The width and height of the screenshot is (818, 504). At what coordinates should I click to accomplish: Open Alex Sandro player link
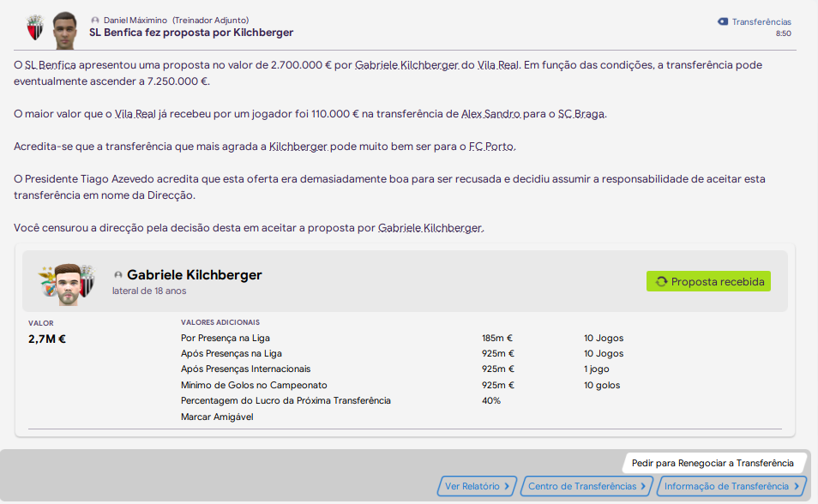[490, 114]
